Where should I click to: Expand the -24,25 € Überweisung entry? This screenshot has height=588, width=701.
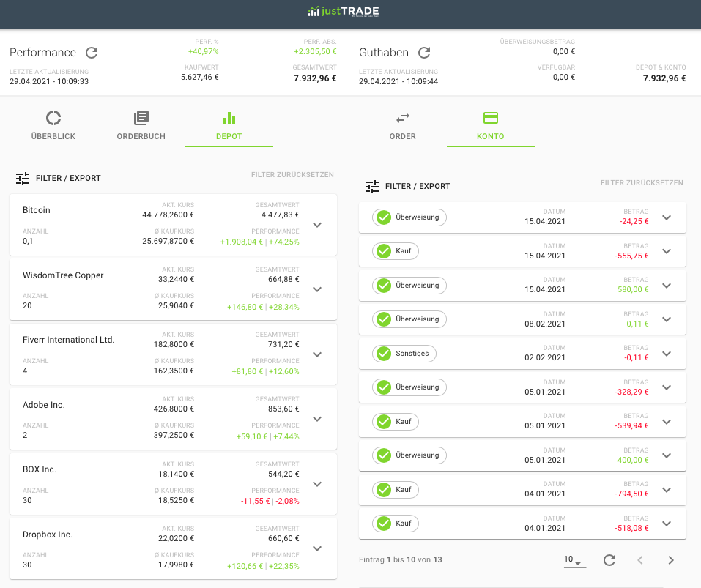[667, 217]
